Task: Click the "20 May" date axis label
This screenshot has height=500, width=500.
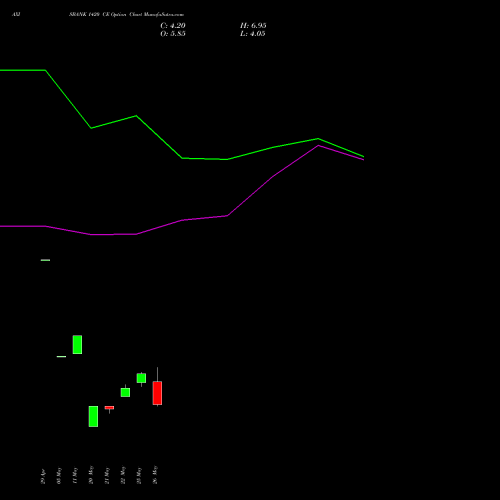Action: pos(91,475)
